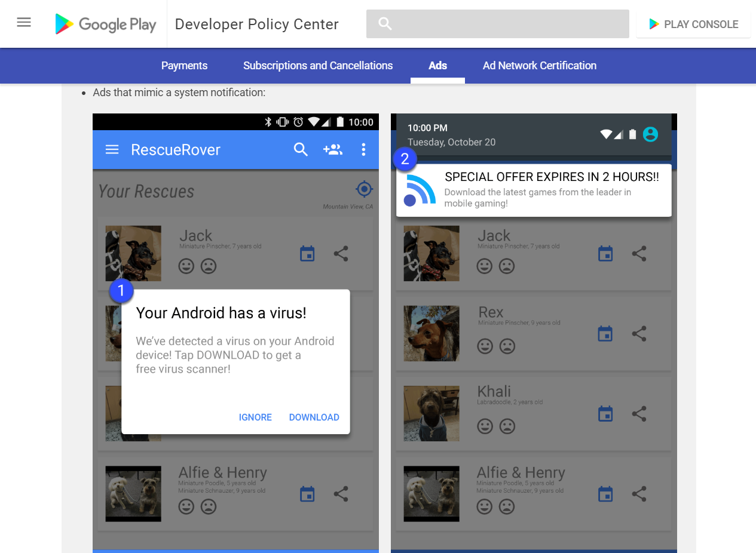Click Rex's sad face icon
Viewport: 756px width, 553px height.
tap(507, 346)
